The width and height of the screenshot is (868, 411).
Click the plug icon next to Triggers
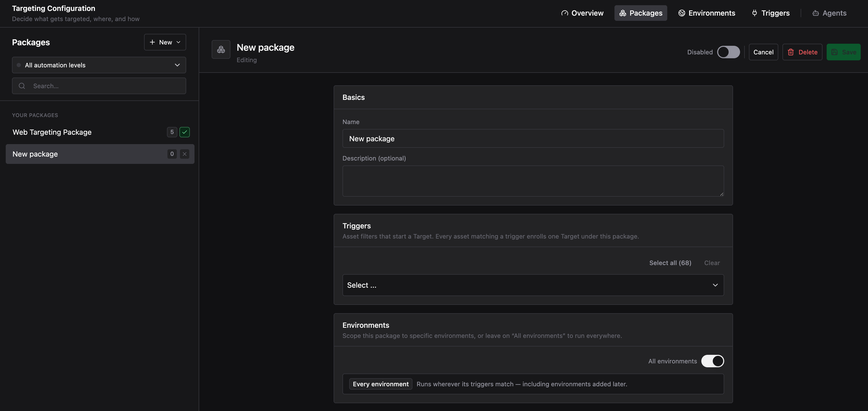(x=754, y=13)
